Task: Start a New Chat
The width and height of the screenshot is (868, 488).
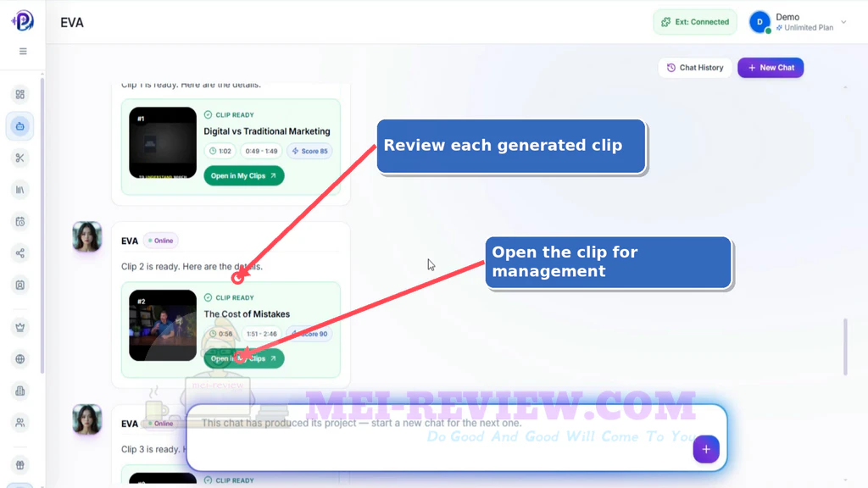Action: (771, 68)
